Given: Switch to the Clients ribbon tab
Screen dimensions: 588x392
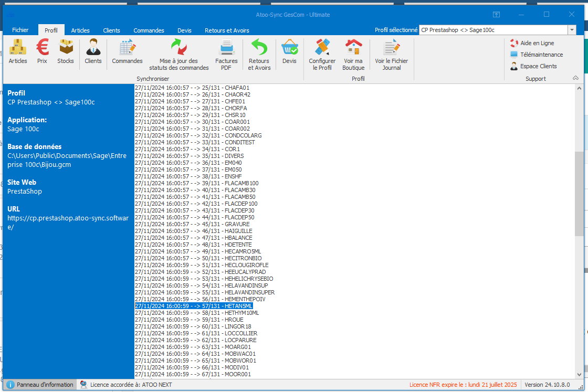Looking at the screenshot, I should 111,30.
